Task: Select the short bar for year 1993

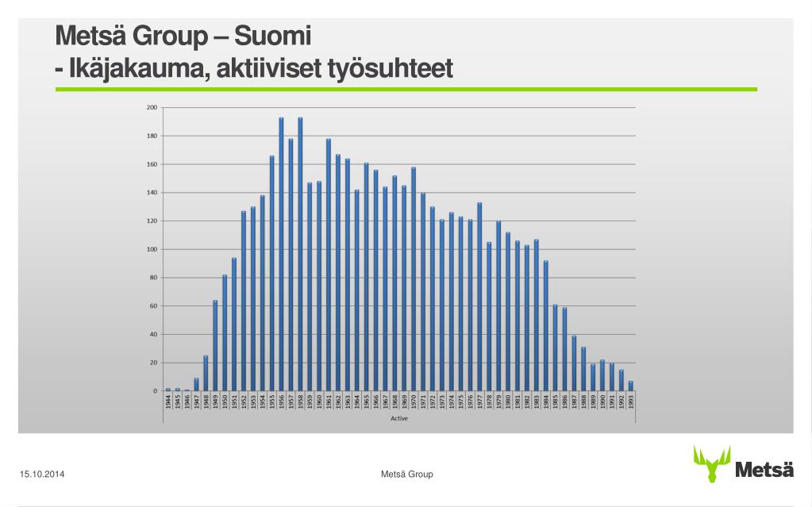Action: pos(631,386)
